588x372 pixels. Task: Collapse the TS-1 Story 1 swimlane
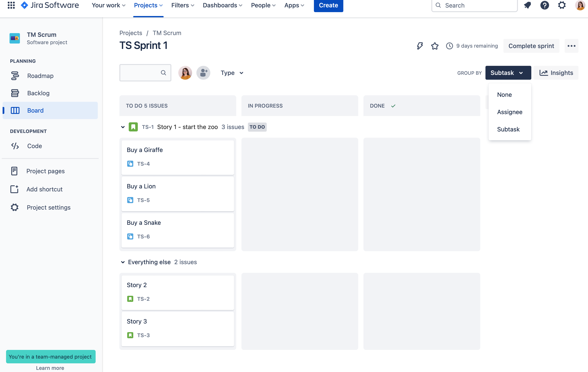coord(123,127)
